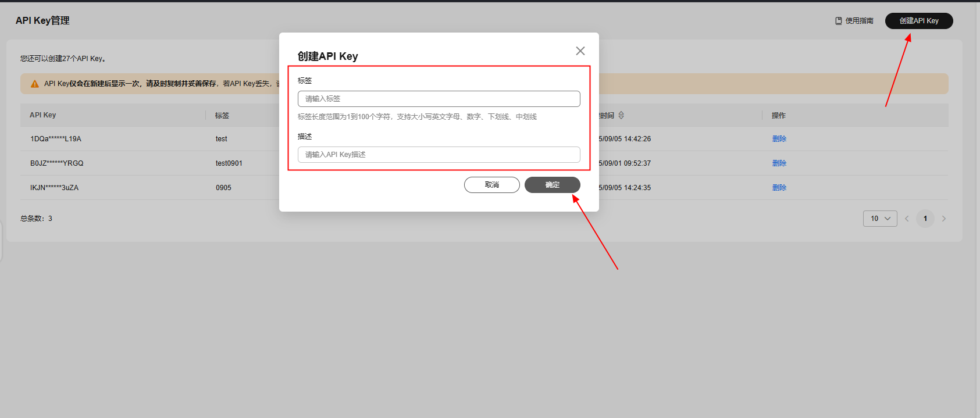Click the timestamp ending 14:42:26
This screenshot has height=418, width=980.
click(625, 139)
